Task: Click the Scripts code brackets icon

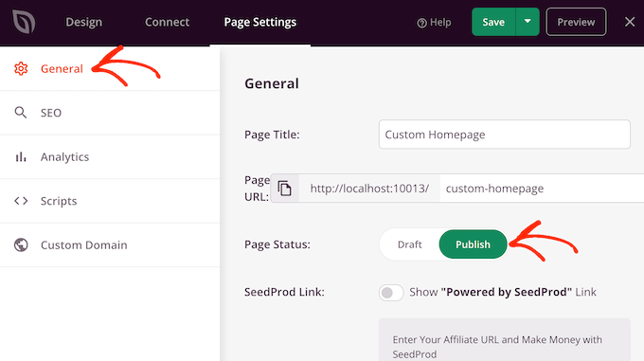Action: [21, 201]
